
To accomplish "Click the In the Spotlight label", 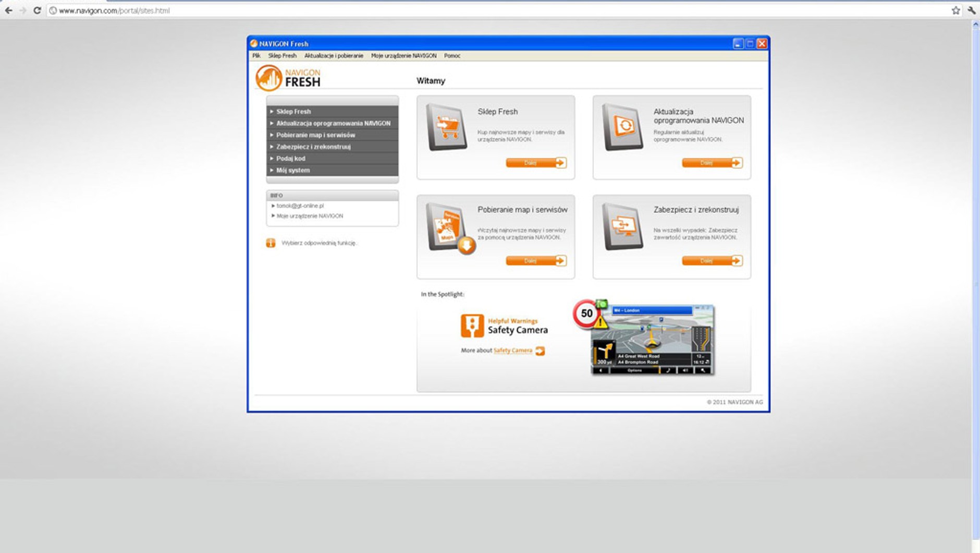I will tap(443, 294).
